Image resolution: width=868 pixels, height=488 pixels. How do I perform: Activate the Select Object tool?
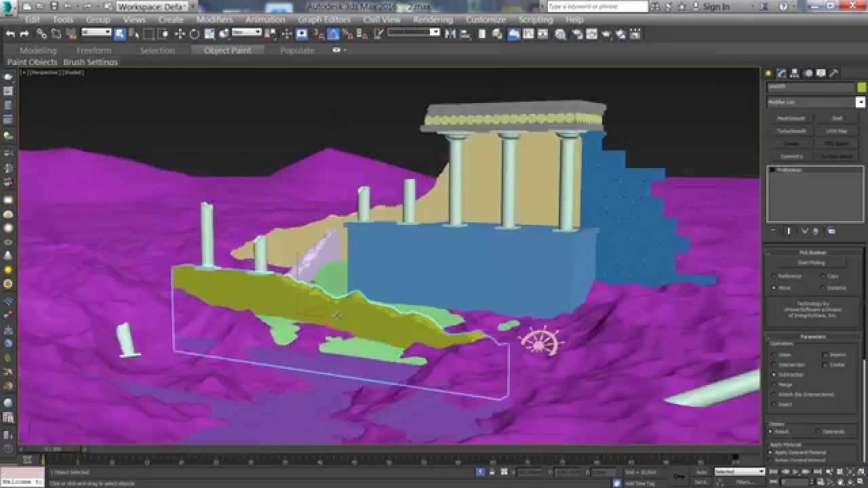[119, 34]
